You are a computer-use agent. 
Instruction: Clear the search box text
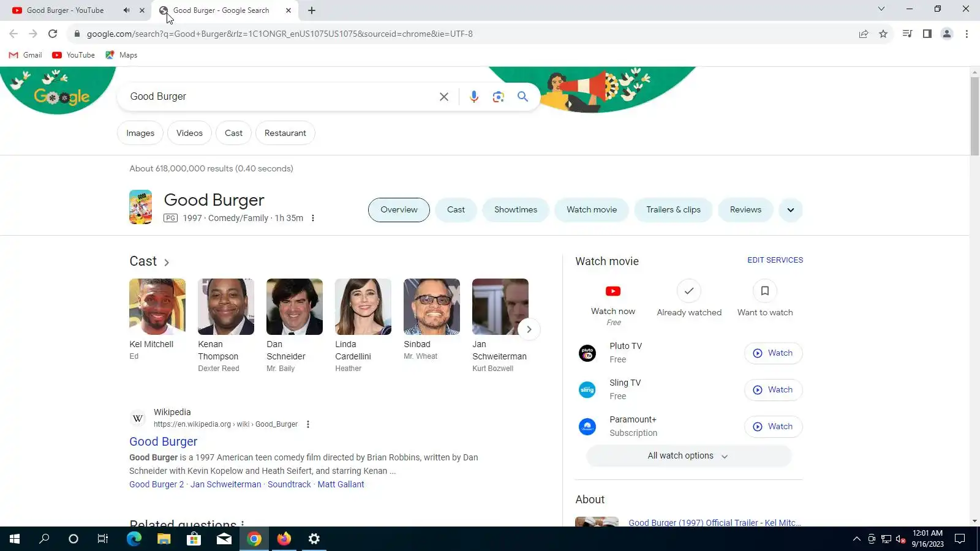(444, 97)
